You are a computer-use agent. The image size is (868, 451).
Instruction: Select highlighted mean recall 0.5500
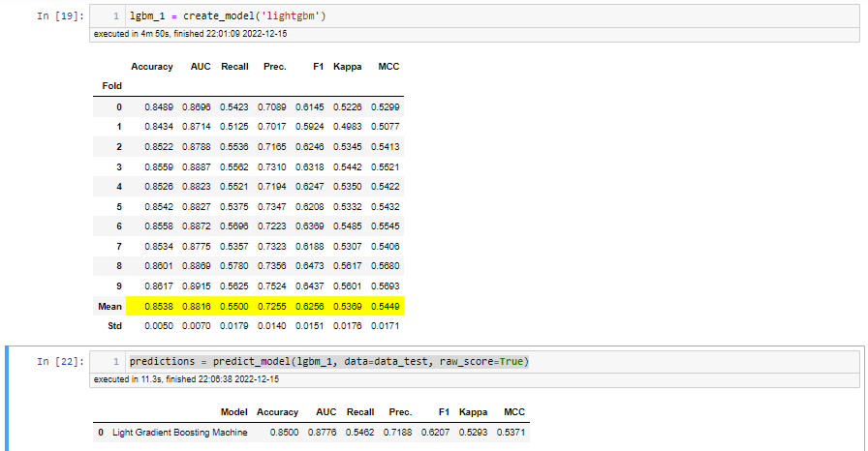[234, 306]
